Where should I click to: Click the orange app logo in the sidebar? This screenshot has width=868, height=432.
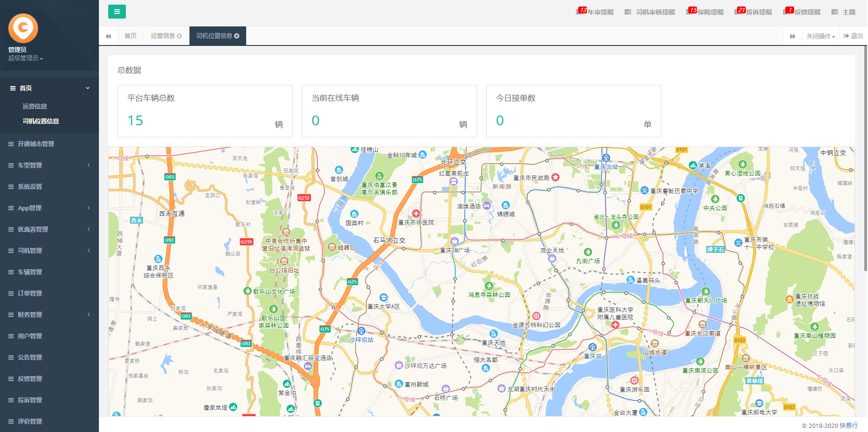[23, 28]
